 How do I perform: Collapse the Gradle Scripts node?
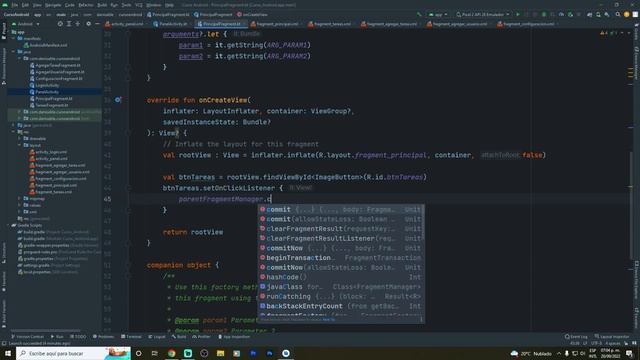tap(8, 225)
